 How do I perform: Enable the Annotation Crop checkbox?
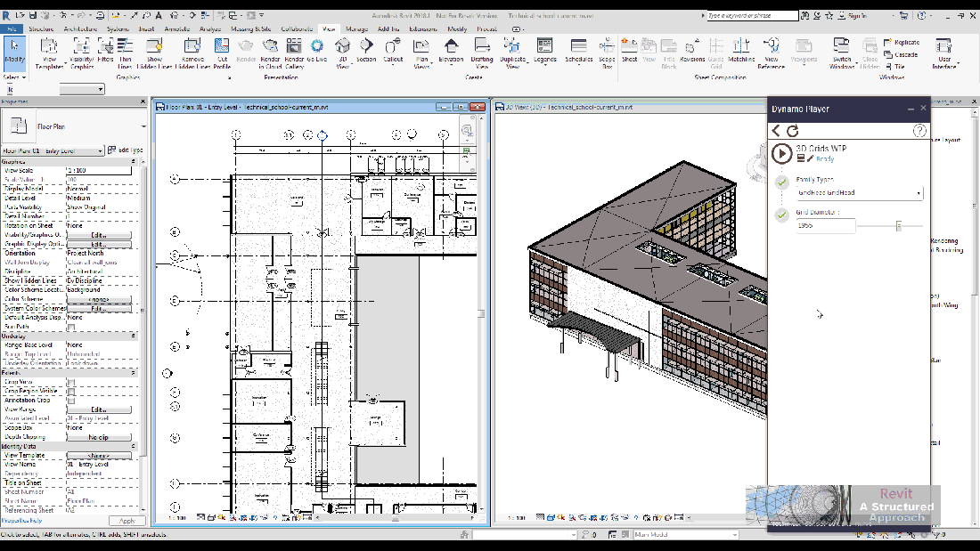(x=71, y=400)
